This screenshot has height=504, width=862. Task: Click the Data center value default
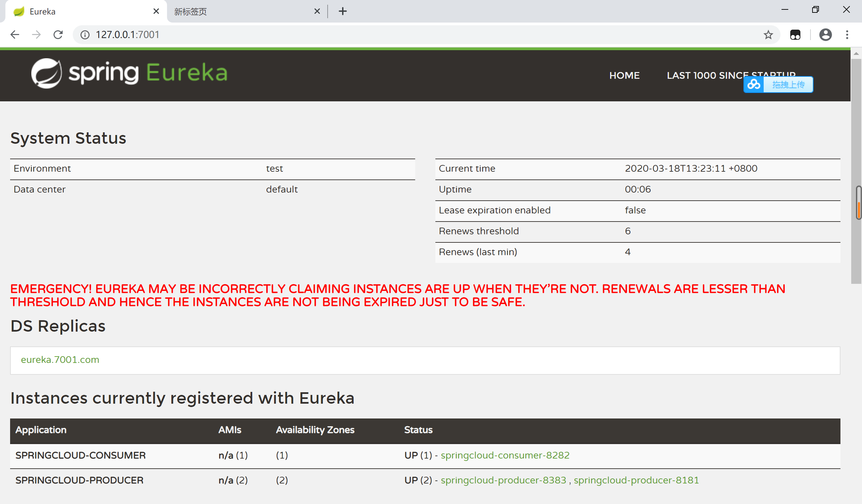pyautogui.click(x=282, y=190)
